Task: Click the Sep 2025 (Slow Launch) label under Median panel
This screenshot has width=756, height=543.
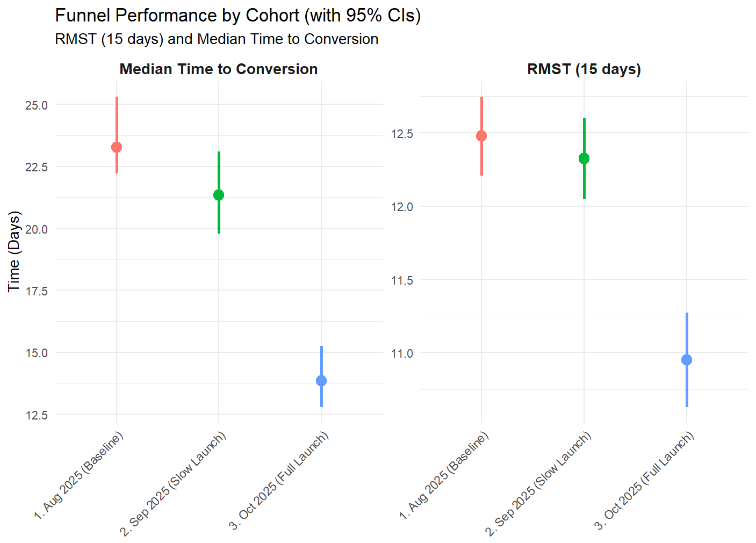Action: [173, 483]
